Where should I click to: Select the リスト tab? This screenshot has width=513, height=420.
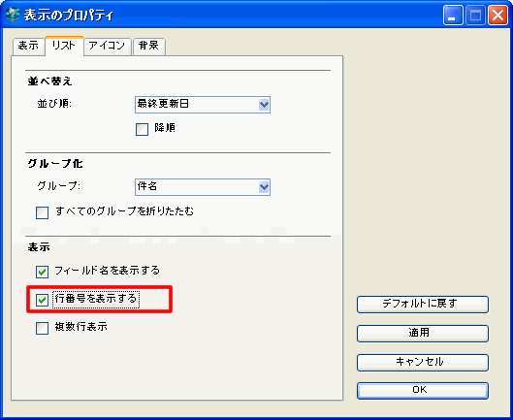64,46
